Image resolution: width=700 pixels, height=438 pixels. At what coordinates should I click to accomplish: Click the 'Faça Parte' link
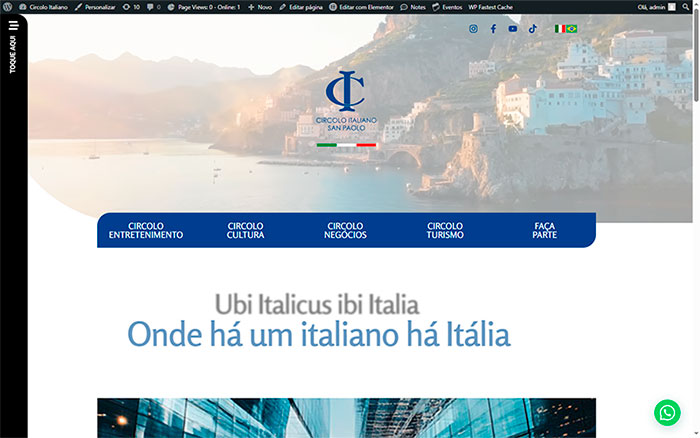545,230
